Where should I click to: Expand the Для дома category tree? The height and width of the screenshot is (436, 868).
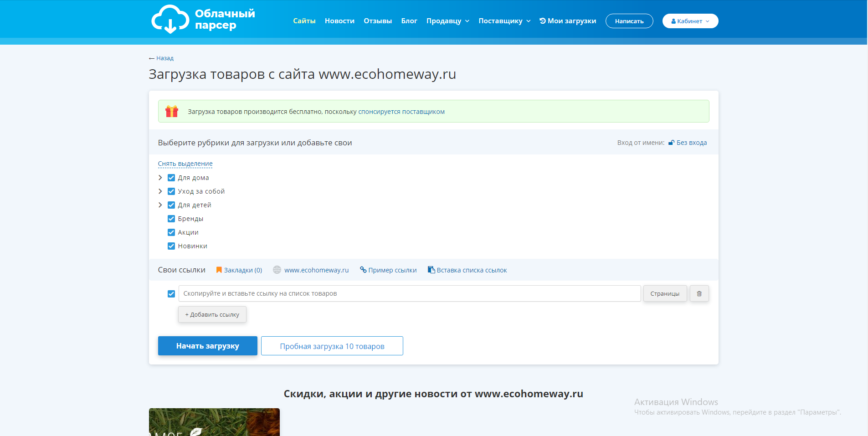[x=160, y=178]
